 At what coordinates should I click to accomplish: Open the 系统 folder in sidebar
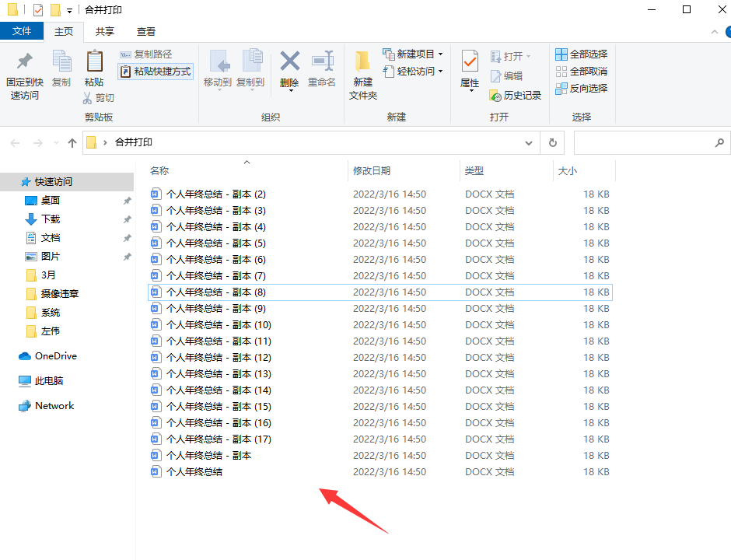click(x=51, y=313)
